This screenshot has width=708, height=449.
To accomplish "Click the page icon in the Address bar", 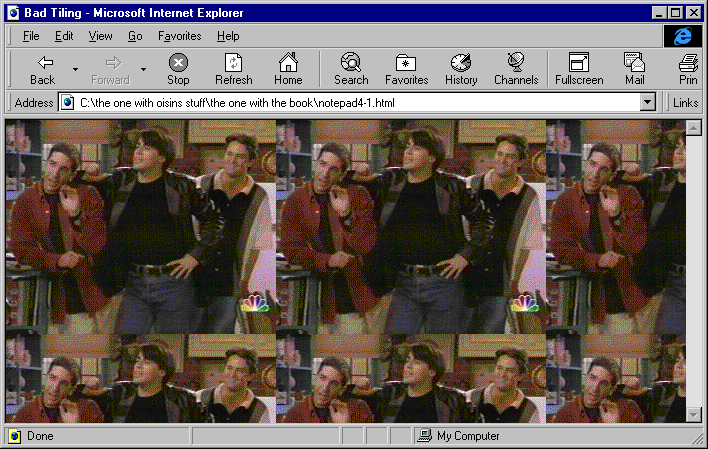I will pos(68,103).
